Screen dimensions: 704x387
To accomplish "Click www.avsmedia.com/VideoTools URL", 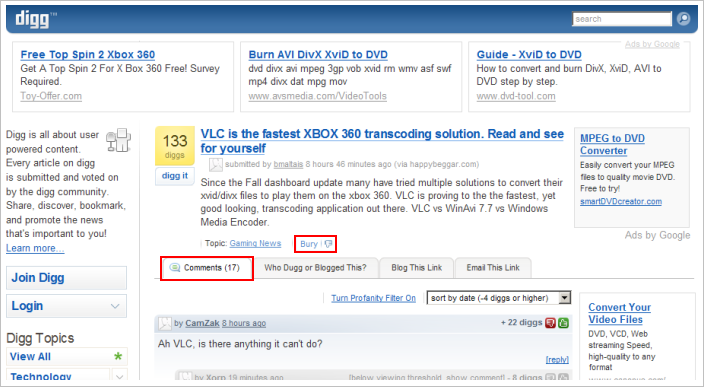I will (x=317, y=96).
